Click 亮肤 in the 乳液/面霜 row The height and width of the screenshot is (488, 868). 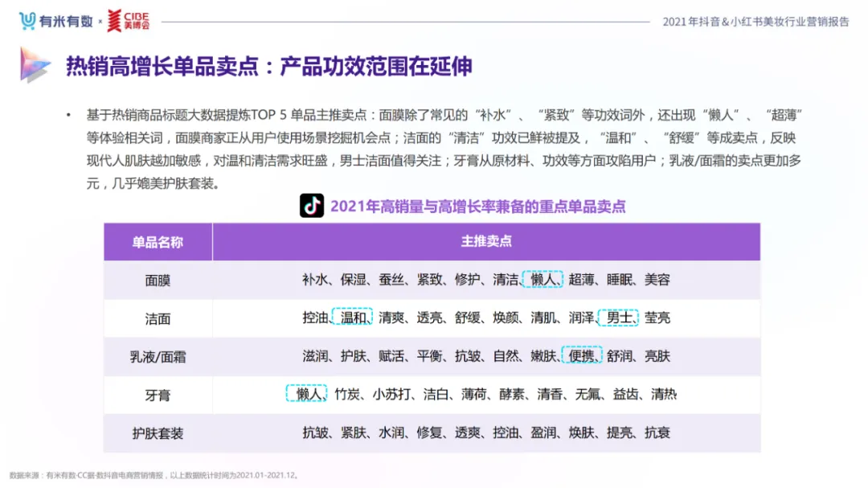[x=657, y=355]
